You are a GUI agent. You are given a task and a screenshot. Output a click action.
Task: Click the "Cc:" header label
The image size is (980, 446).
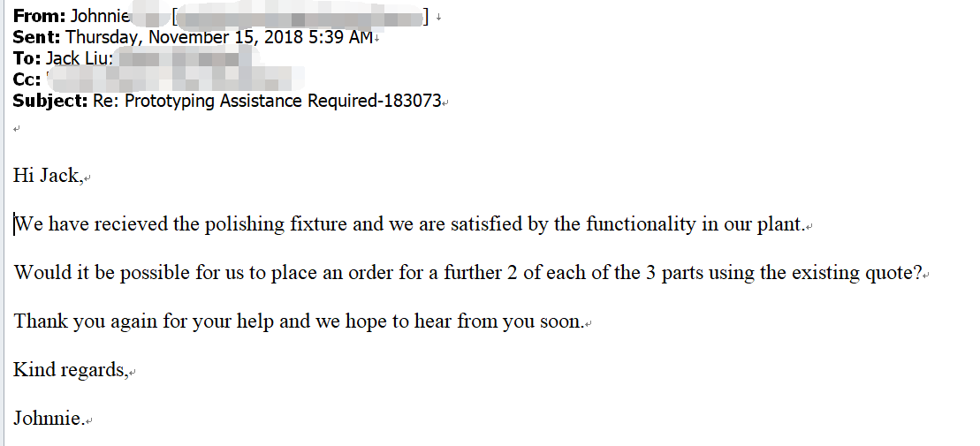27,80
